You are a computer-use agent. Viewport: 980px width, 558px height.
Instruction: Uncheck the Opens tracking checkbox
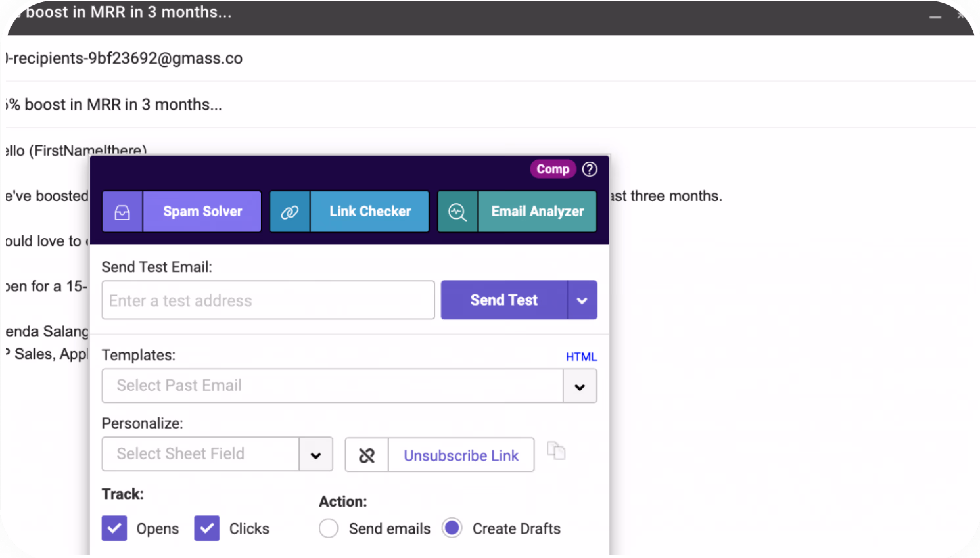(114, 528)
